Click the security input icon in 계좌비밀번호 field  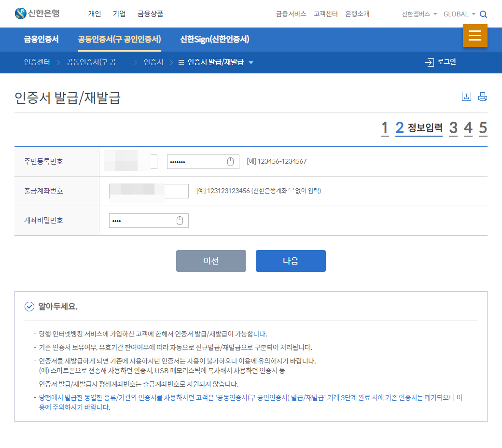coord(180,220)
